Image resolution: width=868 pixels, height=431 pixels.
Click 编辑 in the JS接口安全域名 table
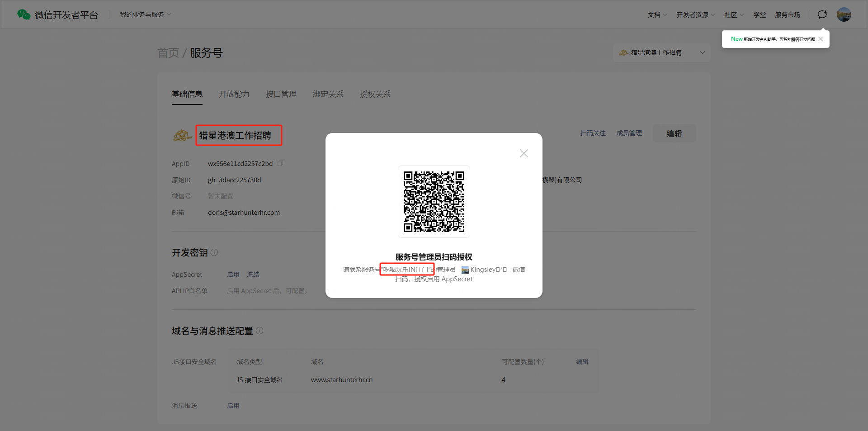tap(582, 362)
